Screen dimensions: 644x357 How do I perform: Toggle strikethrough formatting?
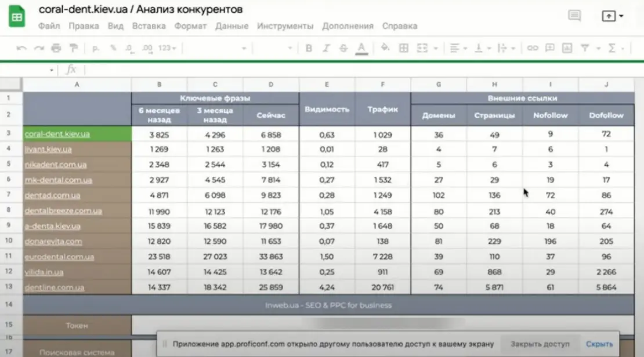pyautogui.click(x=343, y=49)
